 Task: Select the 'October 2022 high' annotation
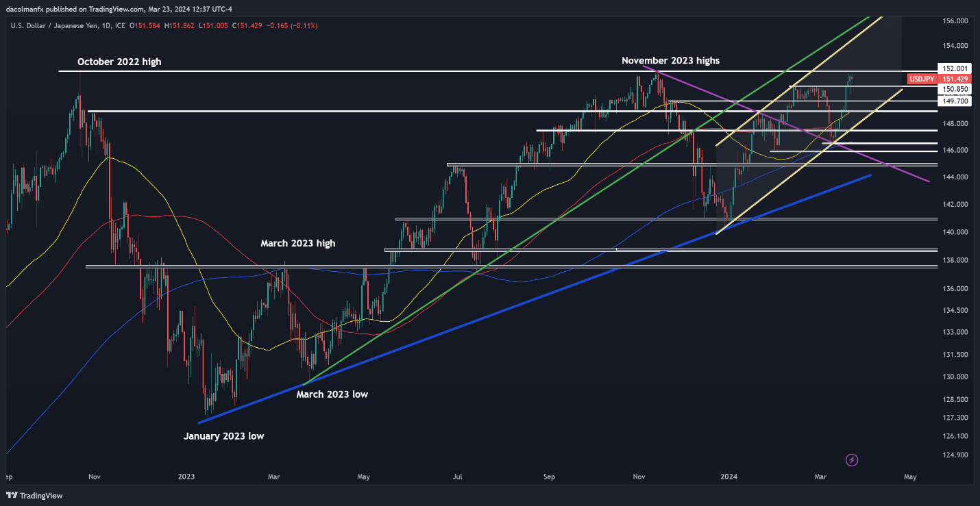tap(119, 62)
